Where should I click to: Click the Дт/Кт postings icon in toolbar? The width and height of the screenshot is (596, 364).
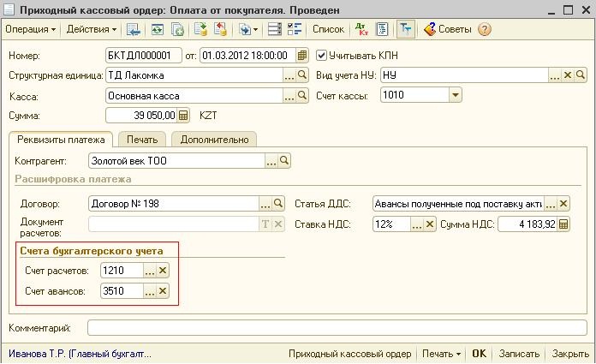tap(360, 29)
